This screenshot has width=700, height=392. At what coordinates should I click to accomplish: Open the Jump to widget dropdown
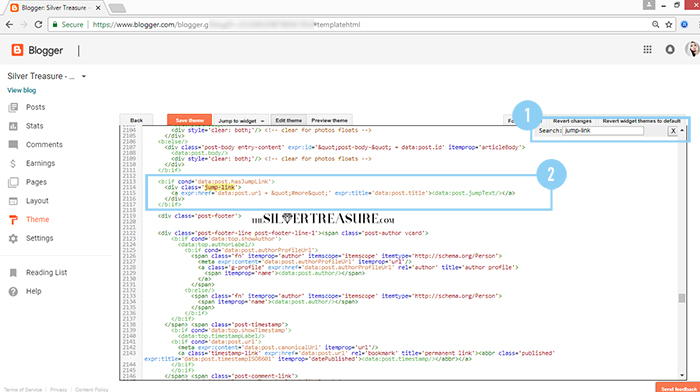pyautogui.click(x=241, y=121)
